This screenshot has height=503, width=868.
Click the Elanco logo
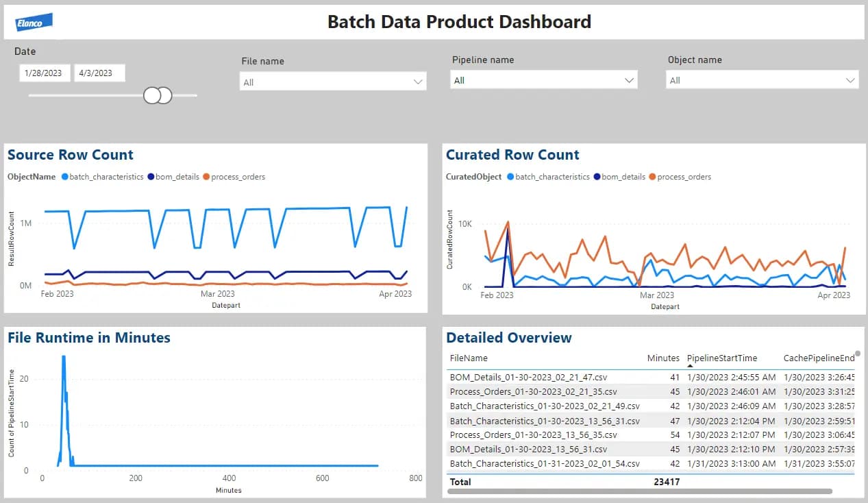pyautogui.click(x=34, y=23)
